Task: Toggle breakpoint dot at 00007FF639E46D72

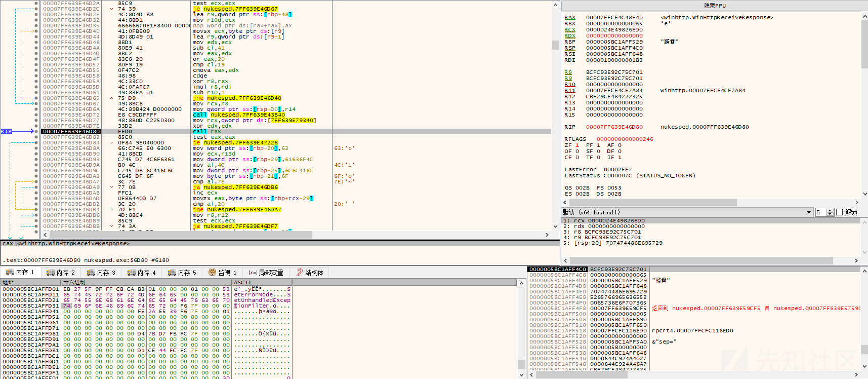Action: [x=36, y=115]
